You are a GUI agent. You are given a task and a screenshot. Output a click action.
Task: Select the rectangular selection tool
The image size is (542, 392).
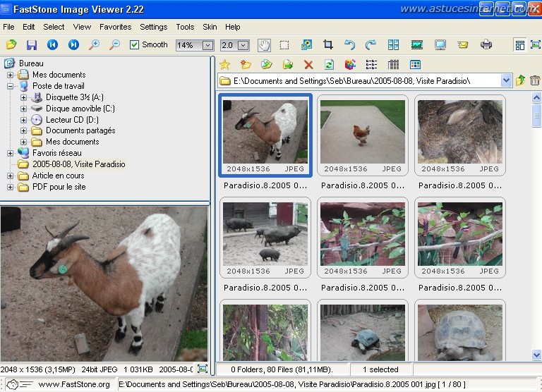tap(284, 45)
